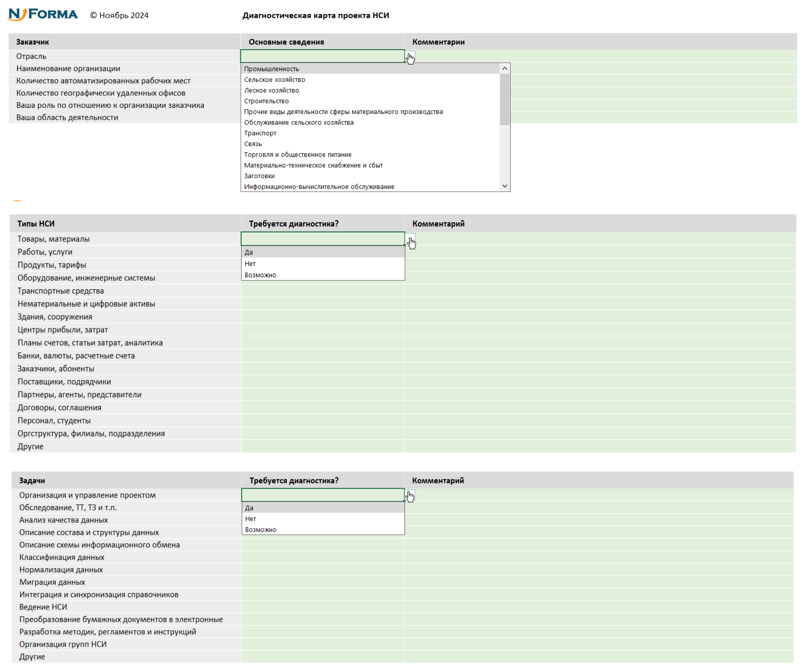Click Планы счетов, статьи затрат, аналитика label

point(90,343)
